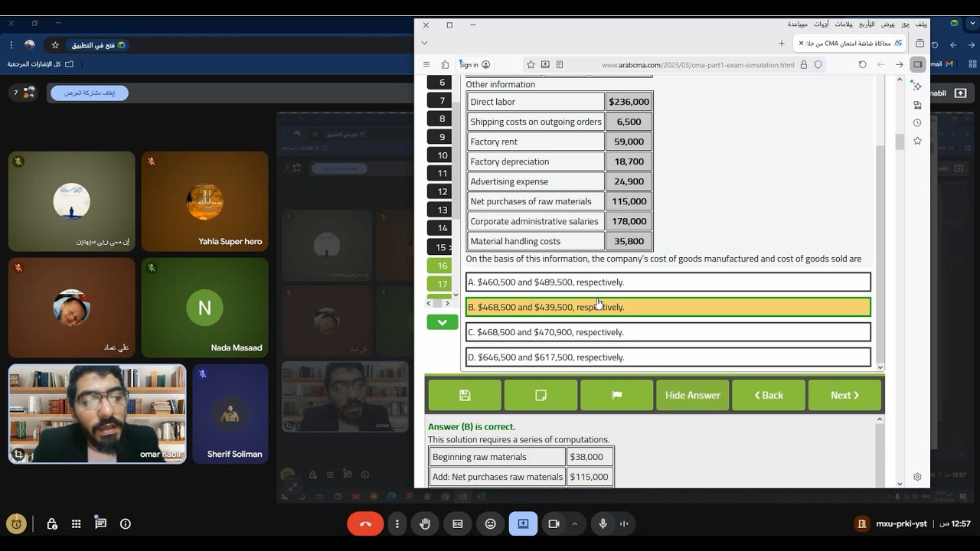This screenshot has height=551, width=980.
Task: Choose answer D. $646,500 and $617,500
Action: tap(668, 357)
